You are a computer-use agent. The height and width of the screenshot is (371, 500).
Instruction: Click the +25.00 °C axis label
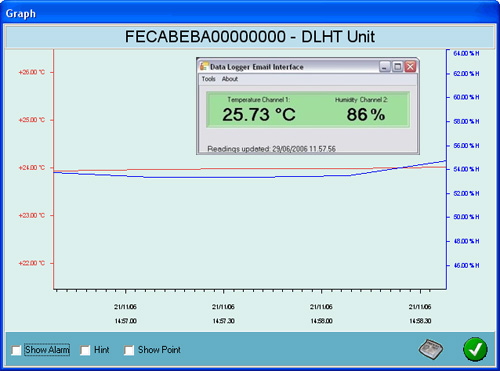coord(32,120)
